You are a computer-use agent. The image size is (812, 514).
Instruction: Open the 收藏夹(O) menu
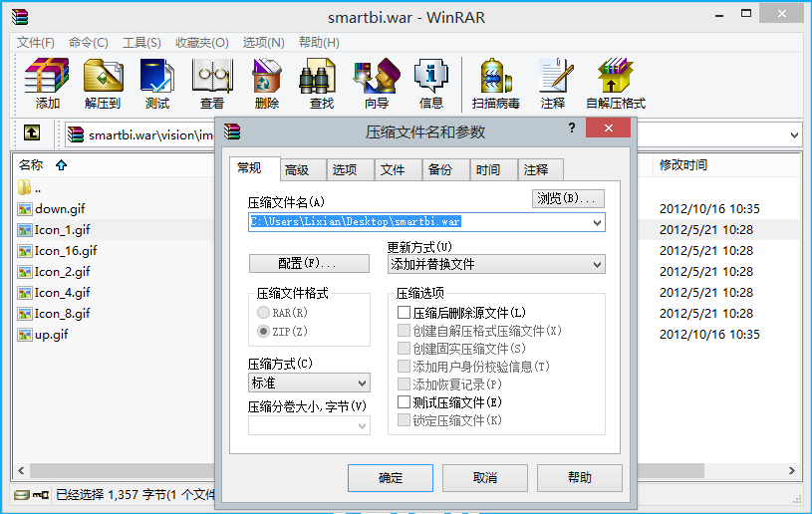[x=202, y=43]
